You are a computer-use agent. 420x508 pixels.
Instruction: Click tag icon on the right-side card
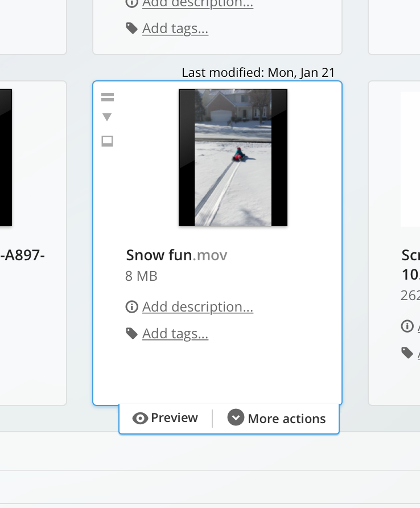[x=407, y=353]
